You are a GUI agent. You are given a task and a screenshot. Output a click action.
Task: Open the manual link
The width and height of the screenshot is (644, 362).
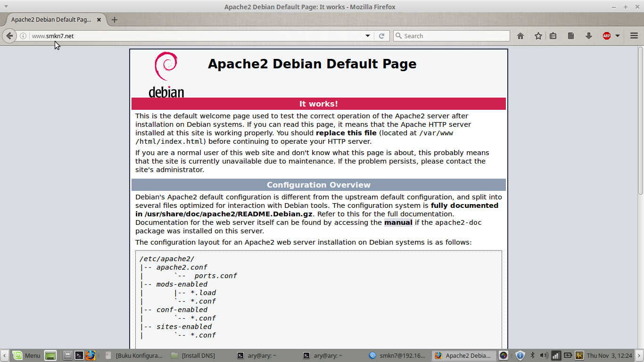[398, 222]
